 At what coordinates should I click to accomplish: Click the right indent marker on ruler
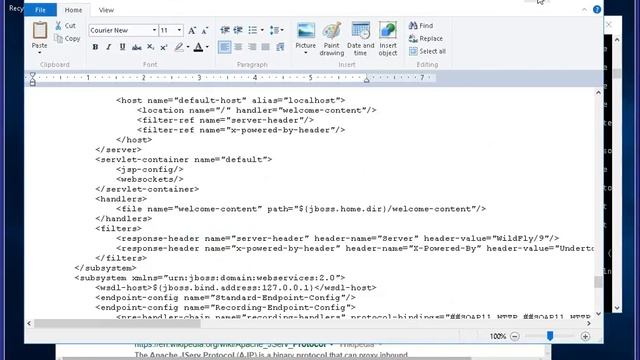point(367,79)
